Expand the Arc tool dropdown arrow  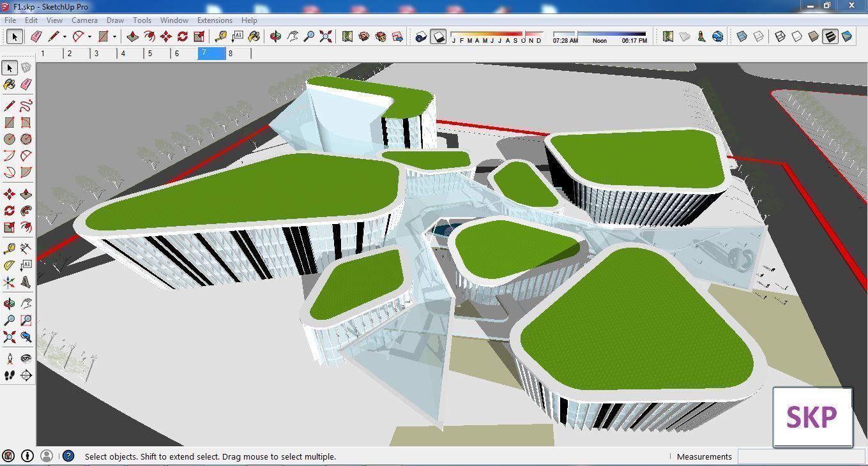coord(89,37)
